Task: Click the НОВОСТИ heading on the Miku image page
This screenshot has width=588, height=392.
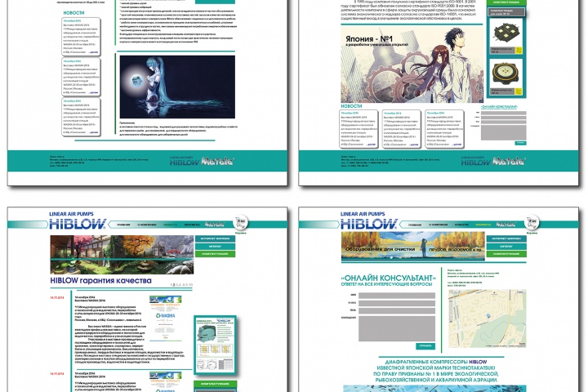Action: click(x=73, y=13)
